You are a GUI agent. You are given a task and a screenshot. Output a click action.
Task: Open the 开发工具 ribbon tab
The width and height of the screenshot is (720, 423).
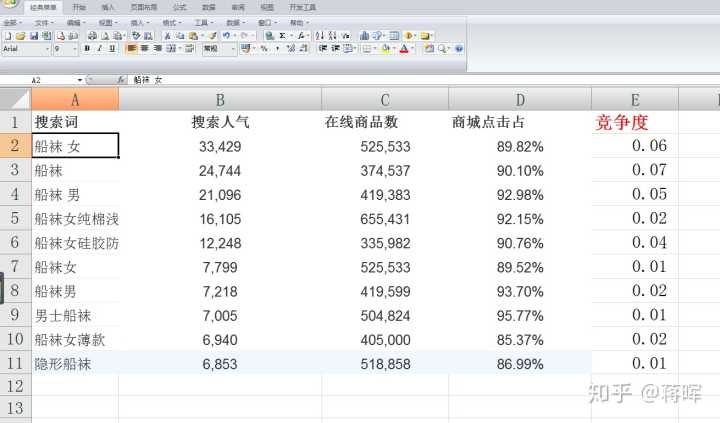click(302, 7)
